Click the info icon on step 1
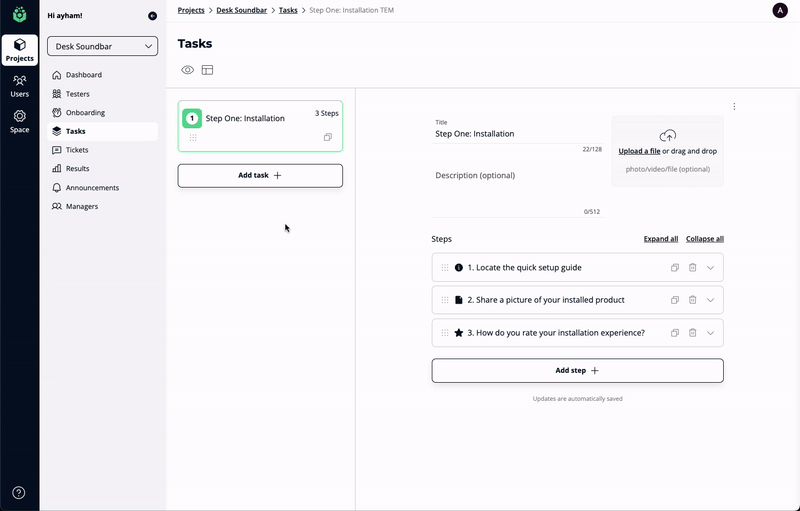 459,267
